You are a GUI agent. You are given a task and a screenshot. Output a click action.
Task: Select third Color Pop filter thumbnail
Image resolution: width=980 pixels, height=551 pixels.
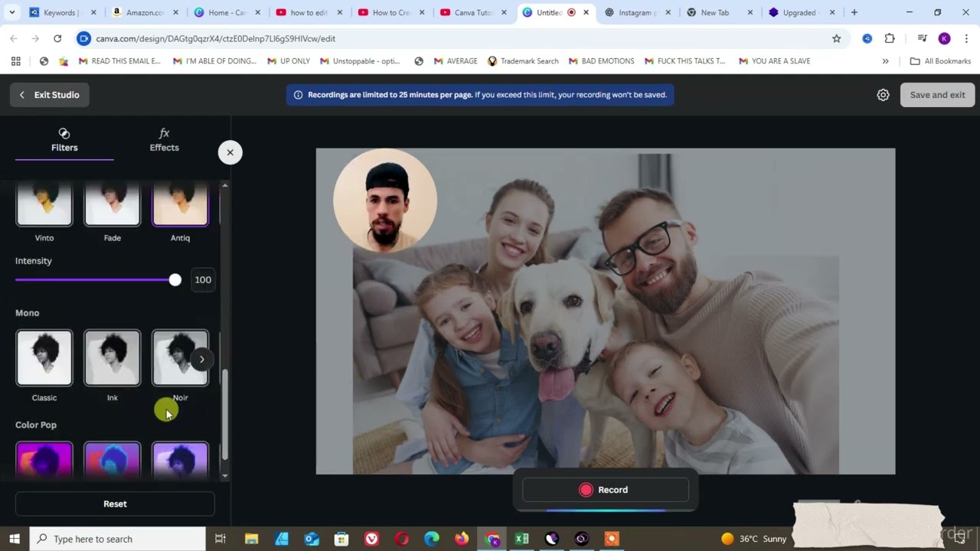tap(180, 460)
